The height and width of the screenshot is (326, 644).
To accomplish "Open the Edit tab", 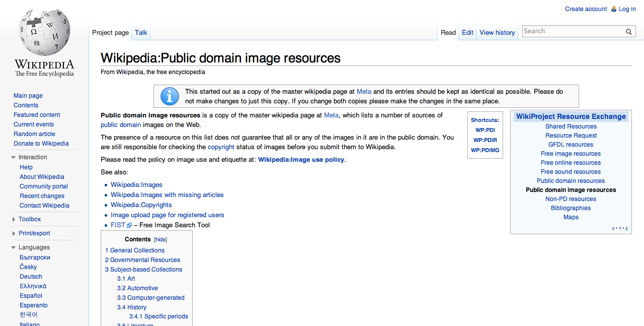I will [x=467, y=32].
